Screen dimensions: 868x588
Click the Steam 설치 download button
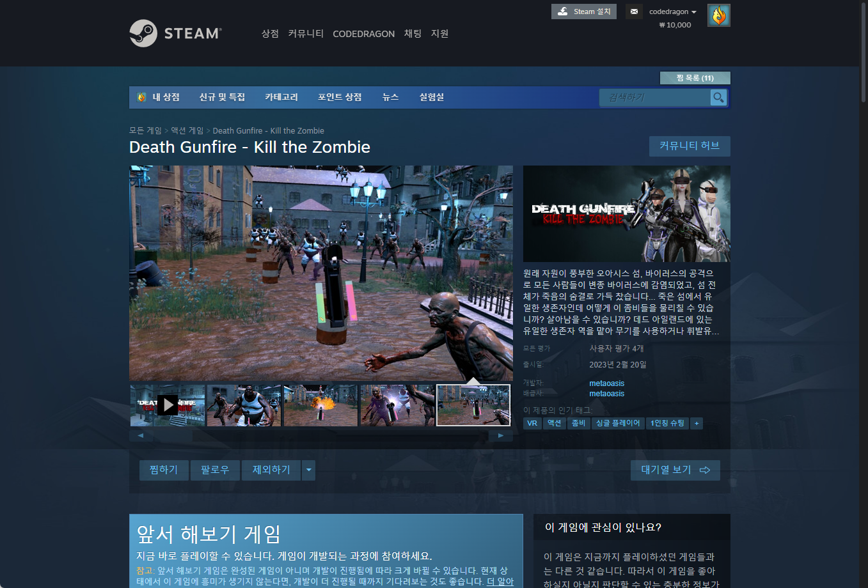point(584,12)
